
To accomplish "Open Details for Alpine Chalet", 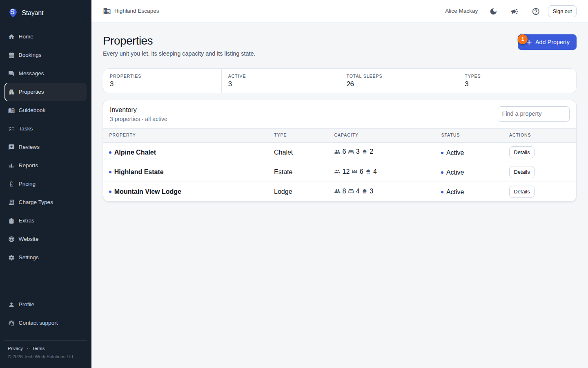I will point(521,153).
